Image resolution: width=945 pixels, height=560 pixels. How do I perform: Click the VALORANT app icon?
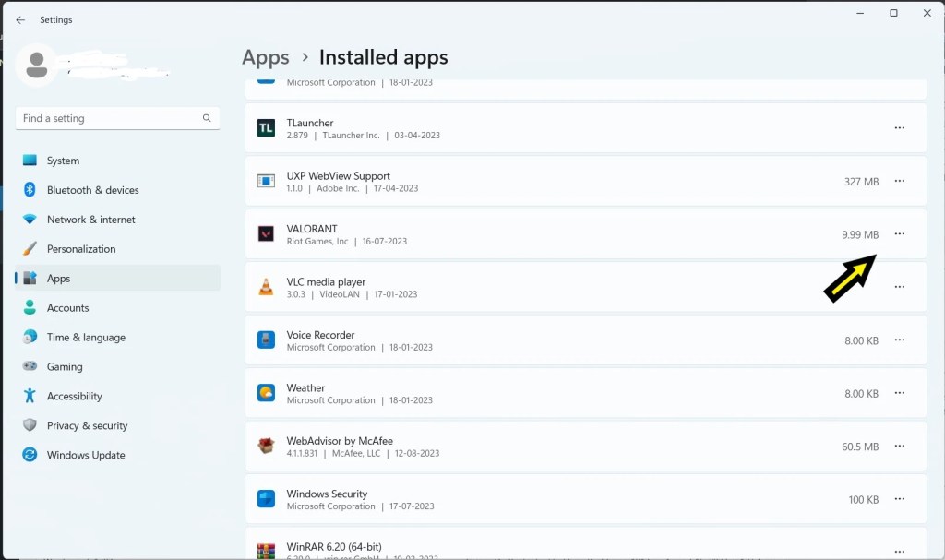click(x=266, y=234)
